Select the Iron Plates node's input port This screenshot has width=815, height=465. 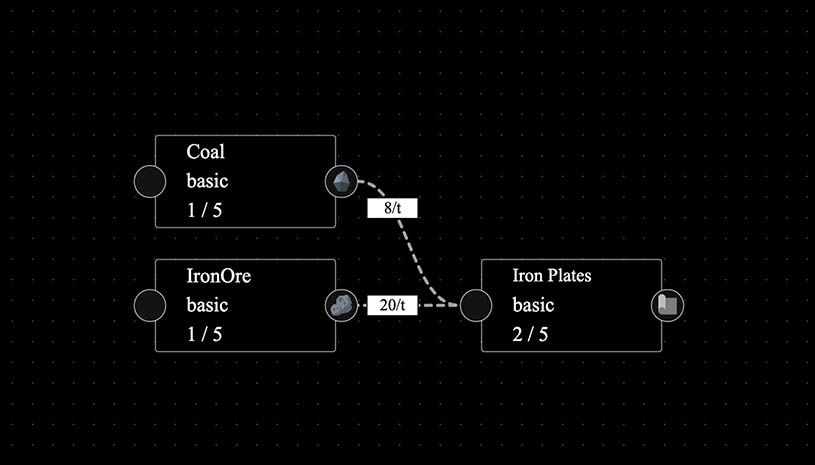tap(476, 305)
